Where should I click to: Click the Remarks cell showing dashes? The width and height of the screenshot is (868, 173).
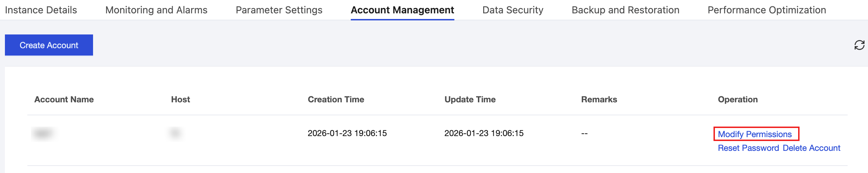coord(584,133)
